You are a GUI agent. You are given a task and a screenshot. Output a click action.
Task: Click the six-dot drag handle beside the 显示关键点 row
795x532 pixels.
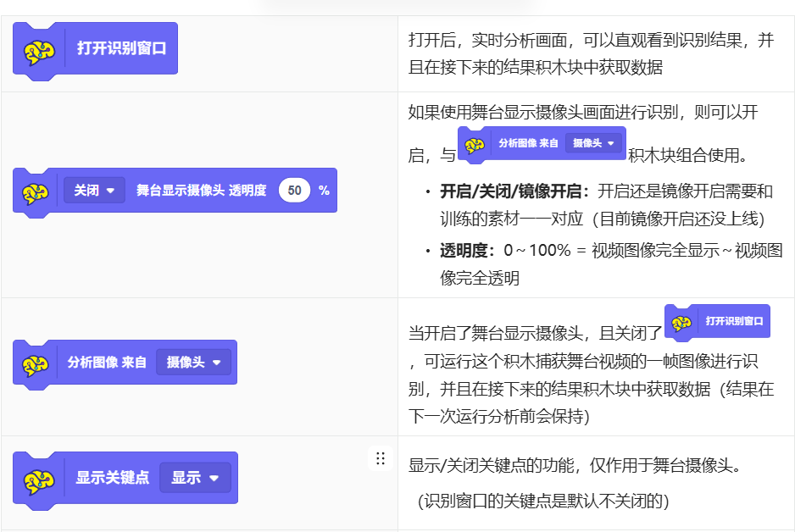[381, 458]
